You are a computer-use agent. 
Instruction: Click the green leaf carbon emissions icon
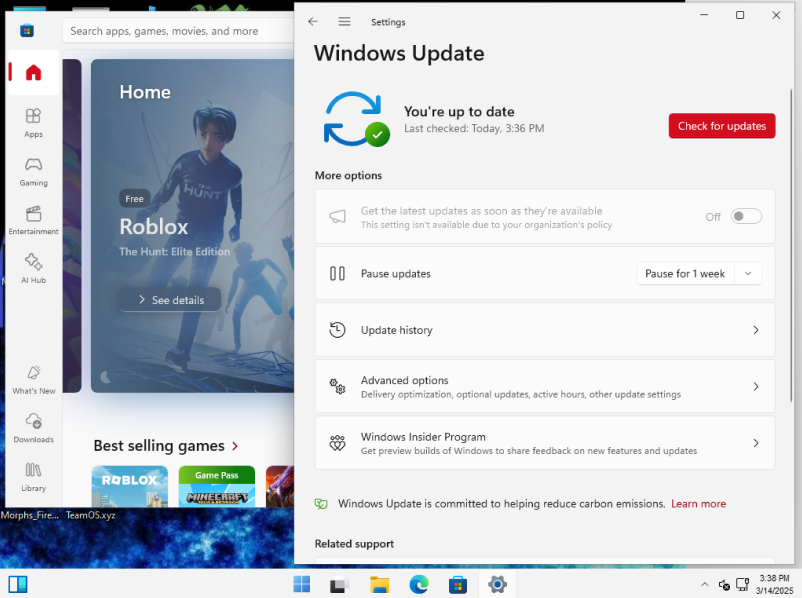tap(321, 504)
